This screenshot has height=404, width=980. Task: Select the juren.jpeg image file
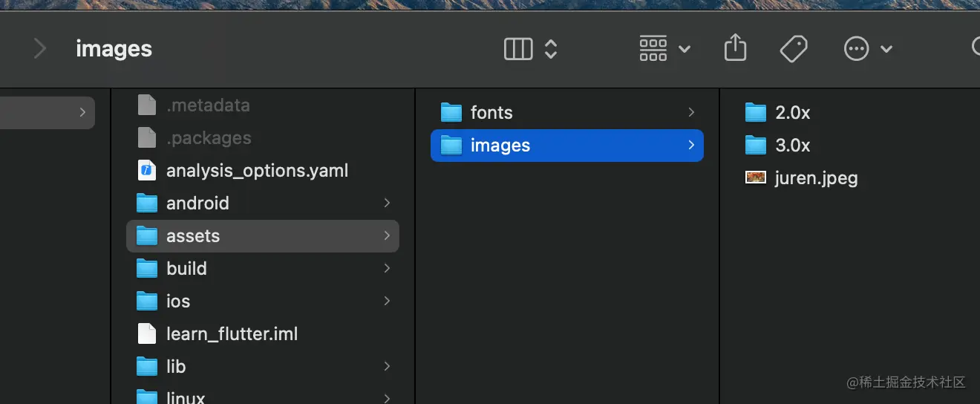[815, 178]
